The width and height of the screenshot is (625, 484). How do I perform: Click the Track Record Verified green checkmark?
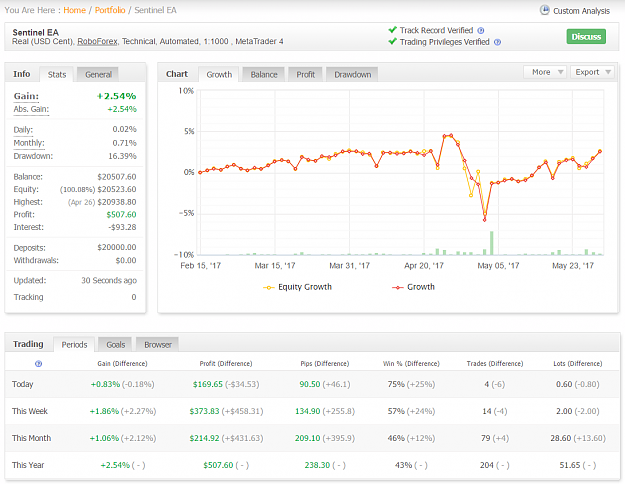(x=393, y=30)
